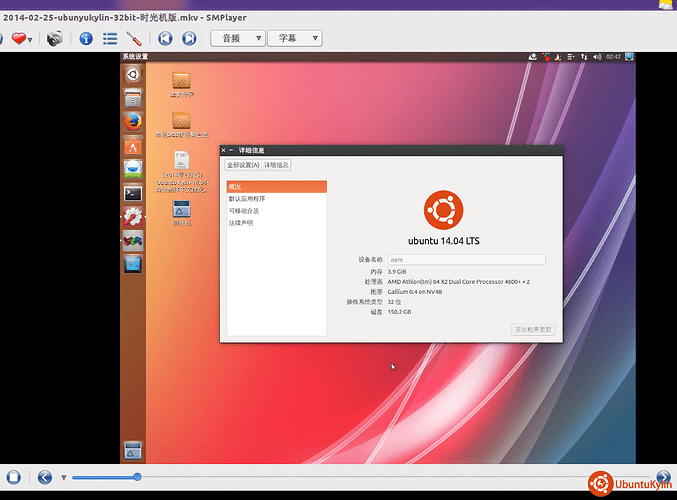Click the device name field showing oem
Viewport: 677px width, 500px height.
[466, 259]
